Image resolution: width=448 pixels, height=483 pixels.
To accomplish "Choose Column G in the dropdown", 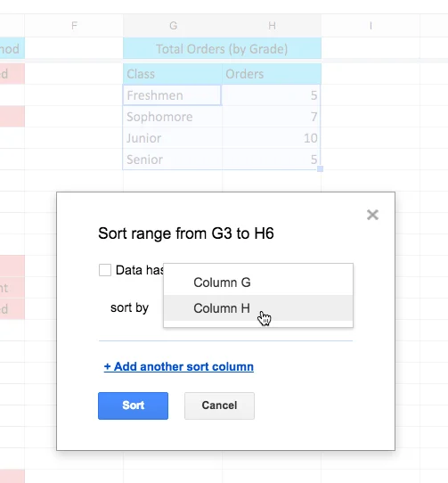I will tap(258, 282).
